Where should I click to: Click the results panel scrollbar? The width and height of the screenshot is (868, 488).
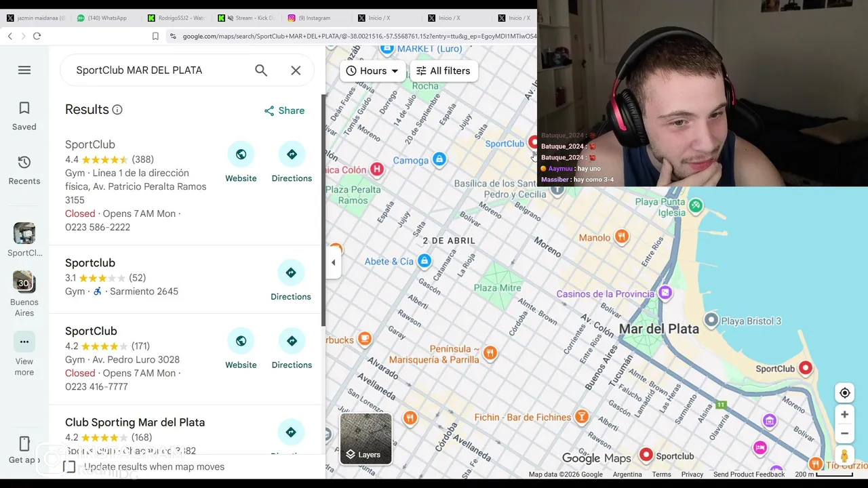[323, 210]
